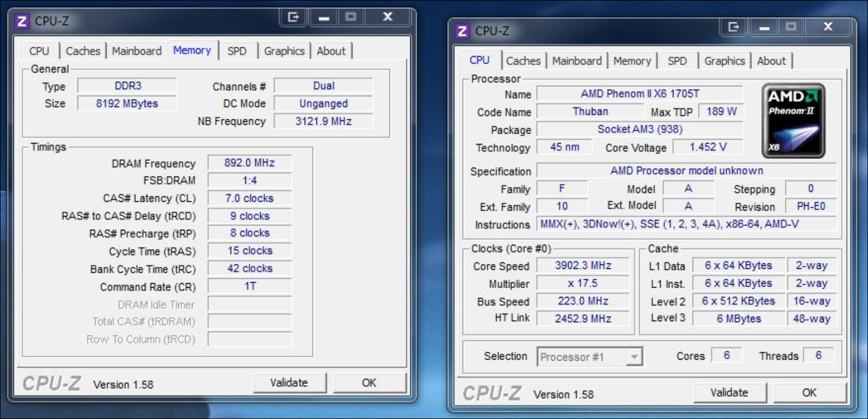Select the Threads count value 6
The image size is (868, 419).
818,355
